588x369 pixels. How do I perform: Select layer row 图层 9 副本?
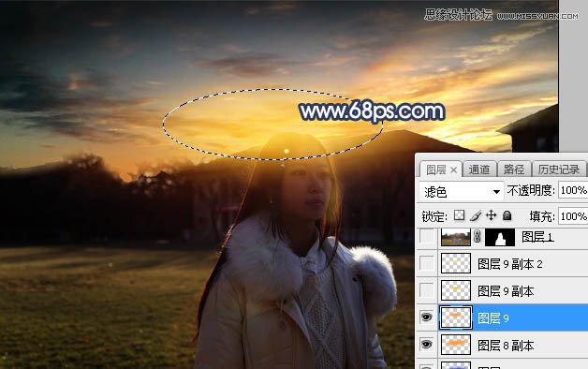point(502,290)
